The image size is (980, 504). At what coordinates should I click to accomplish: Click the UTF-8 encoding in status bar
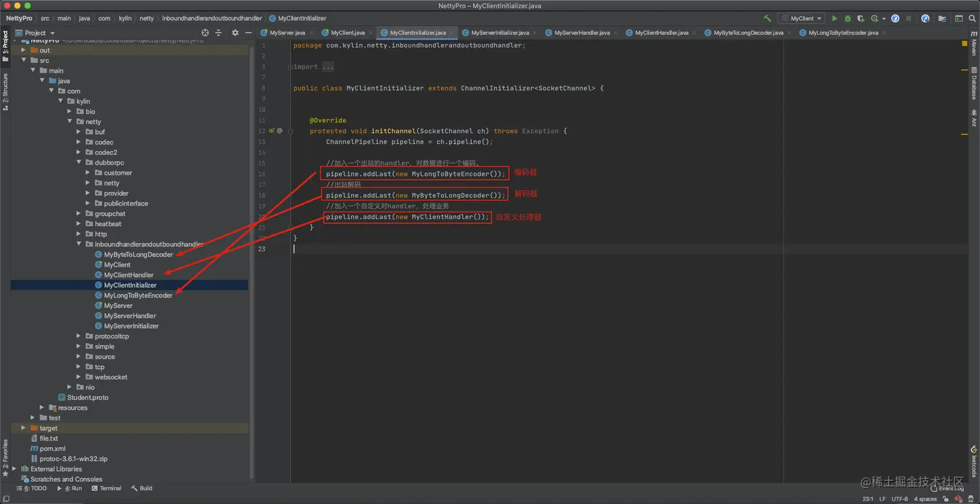(900, 499)
